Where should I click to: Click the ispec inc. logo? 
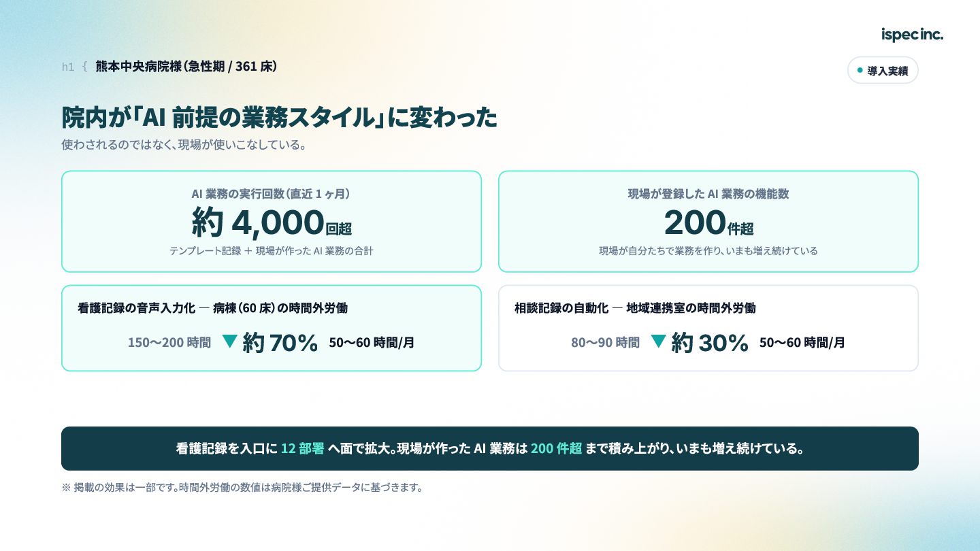pyautogui.click(x=912, y=35)
